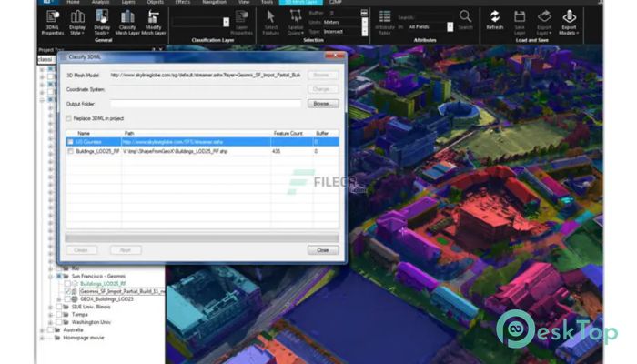Screen dimensions: 637x364
Task: Uncheck the Geosimi_SF_Impot_Partial_Build layer checkbox
Action: point(67,291)
